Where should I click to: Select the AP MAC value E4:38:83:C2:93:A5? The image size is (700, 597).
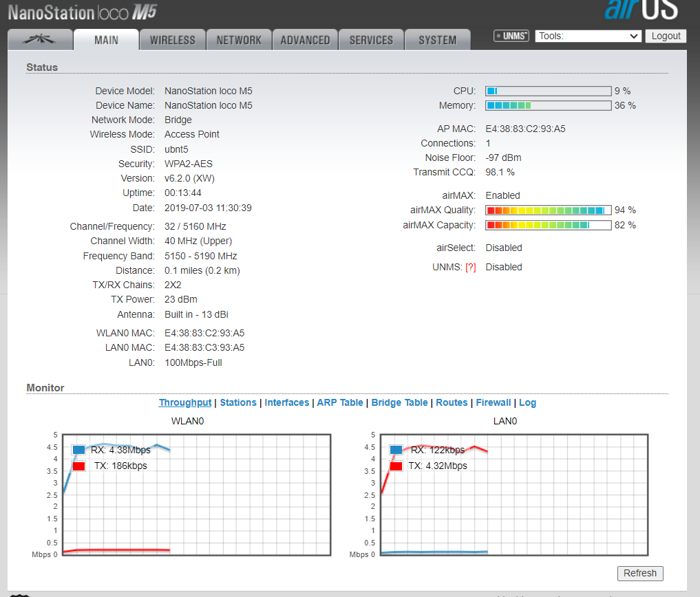[x=525, y=129]
